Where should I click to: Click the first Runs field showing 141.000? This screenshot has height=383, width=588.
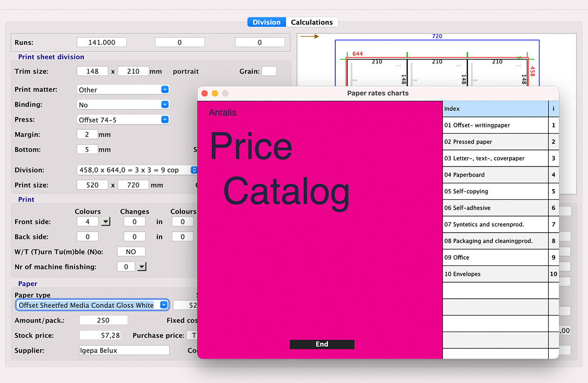tap(102, 43)
